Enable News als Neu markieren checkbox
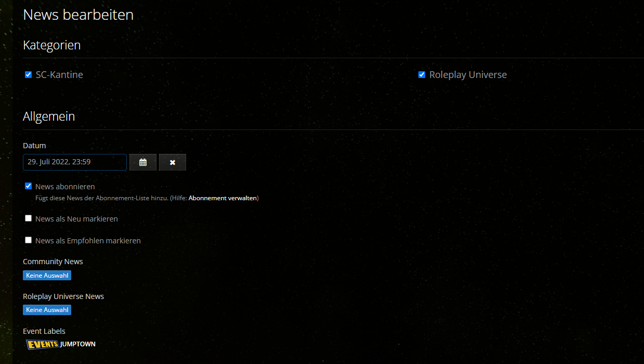Image resolution: width=644 pixels, height=364 pixels. 29,218
